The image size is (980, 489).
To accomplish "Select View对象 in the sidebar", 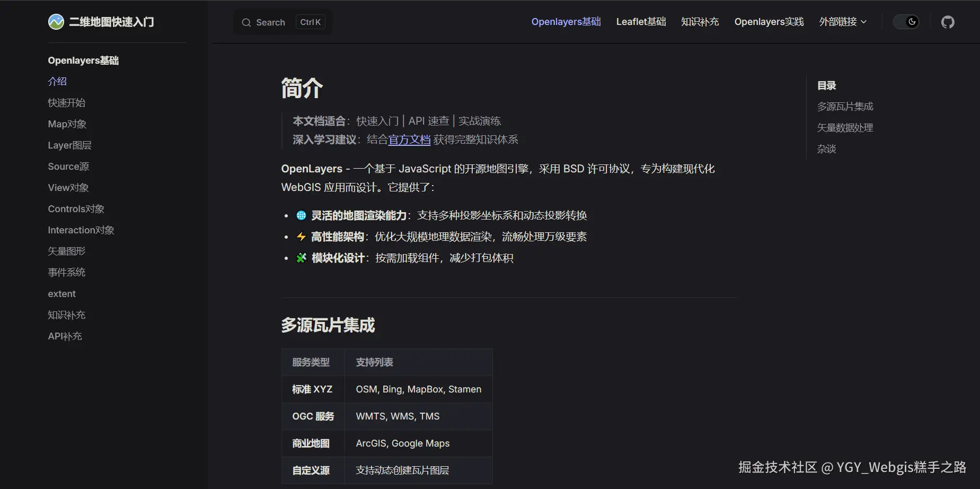I will [x=68, y=187].
